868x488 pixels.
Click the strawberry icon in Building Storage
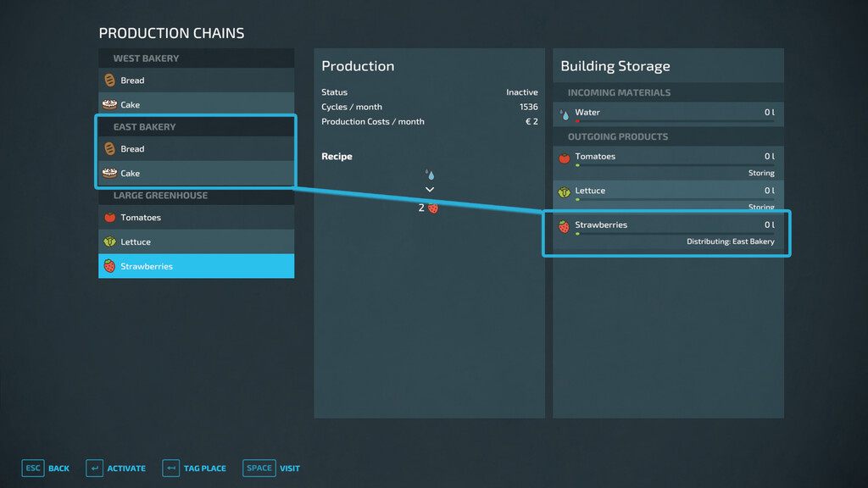565,226
